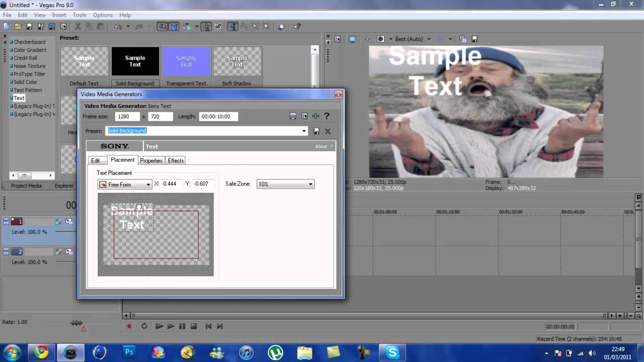This screenshot has width=644, height=362.
Task: Open the Preset dropdown arrow in dialog
Action: click(x=304, y=131)
